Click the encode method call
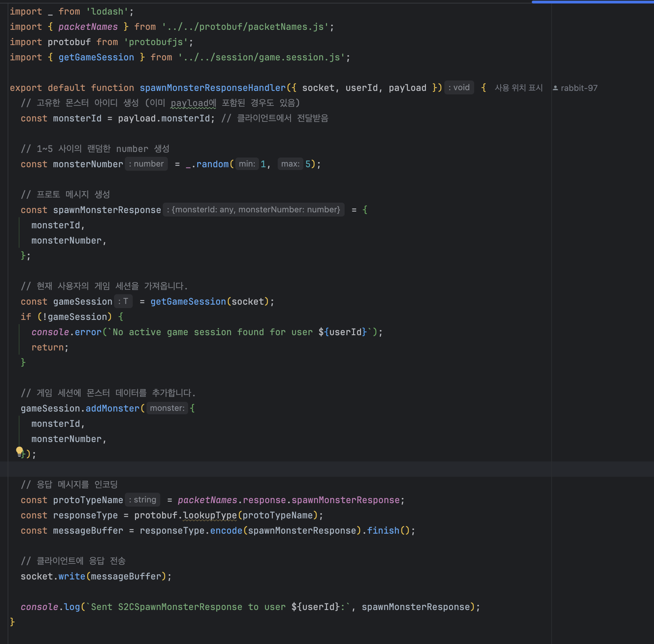The width and height of the screenshot is (654, 644). click(x=226, y=531)
